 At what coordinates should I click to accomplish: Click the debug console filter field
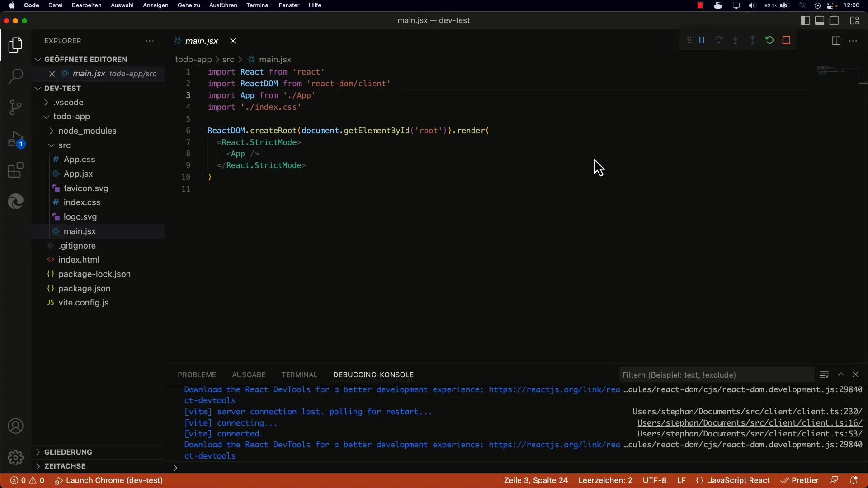pos(717,375)
